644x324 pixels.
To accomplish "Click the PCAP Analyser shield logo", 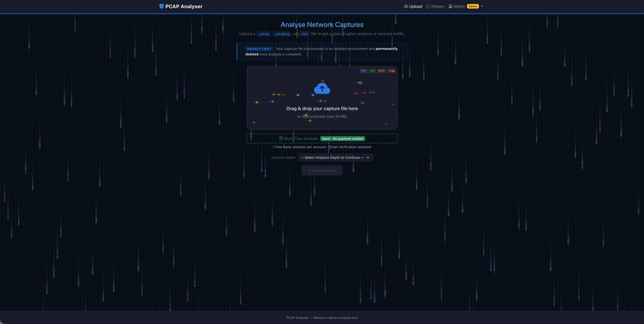I will (161, 6).
